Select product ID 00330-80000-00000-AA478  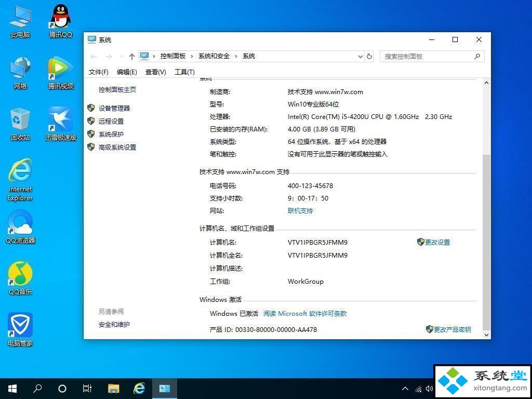276,329
